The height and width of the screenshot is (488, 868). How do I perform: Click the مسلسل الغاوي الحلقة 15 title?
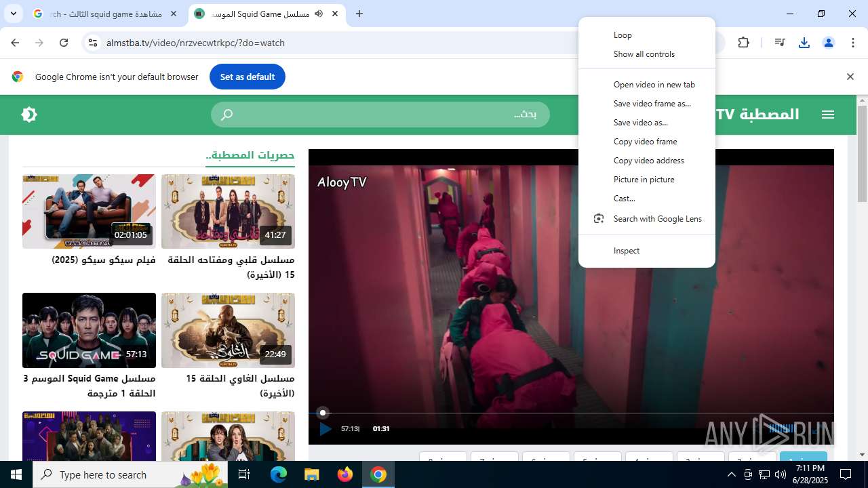pos(240,386)
